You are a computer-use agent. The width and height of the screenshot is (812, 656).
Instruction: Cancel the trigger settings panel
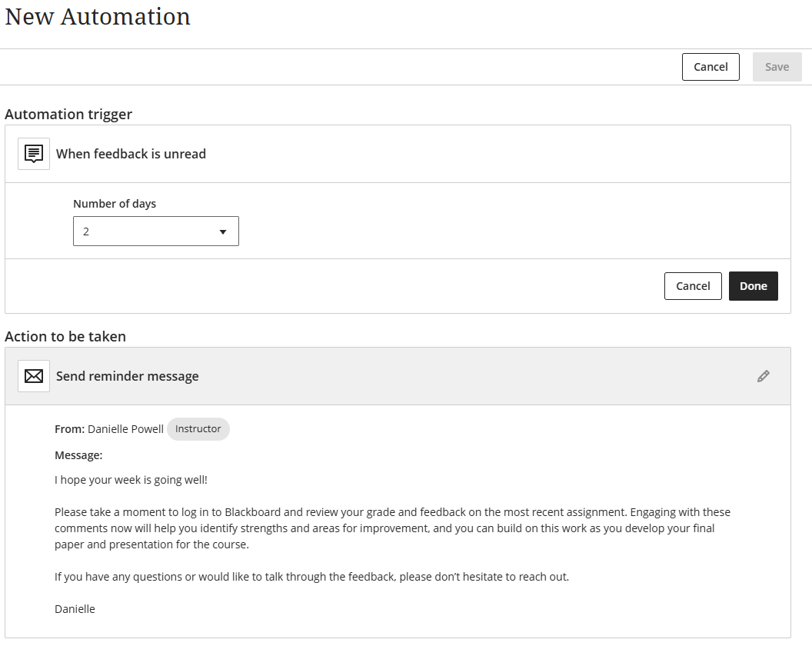(693, 286)
